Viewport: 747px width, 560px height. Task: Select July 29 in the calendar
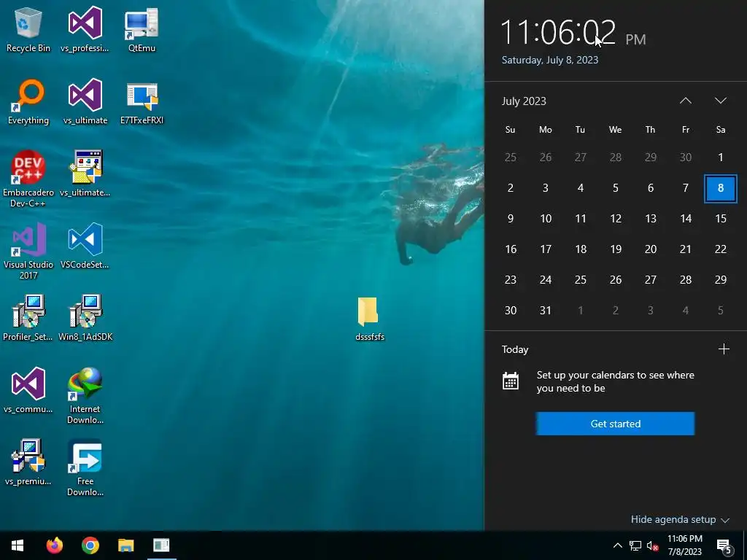[x=720, y=279]
